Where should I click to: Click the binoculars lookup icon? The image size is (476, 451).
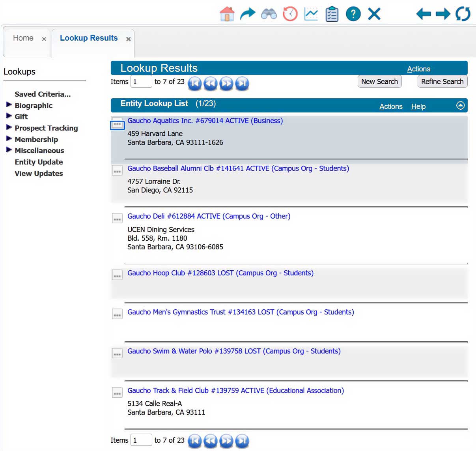[x=269, y=14]
